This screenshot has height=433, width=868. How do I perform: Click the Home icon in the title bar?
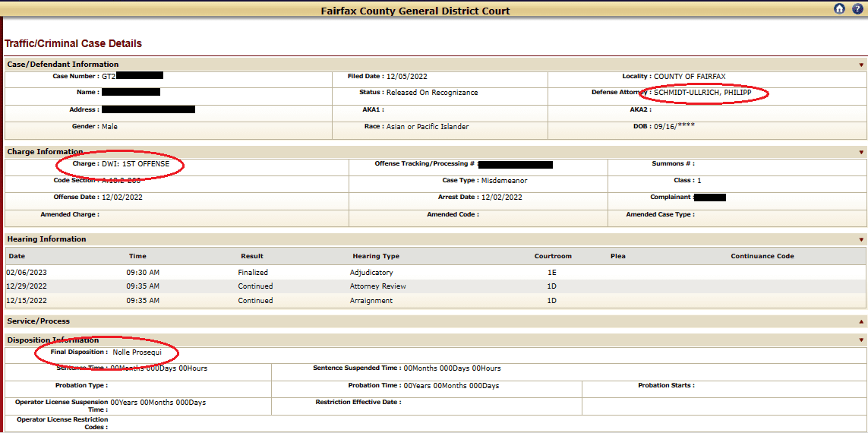click(839, 9)
